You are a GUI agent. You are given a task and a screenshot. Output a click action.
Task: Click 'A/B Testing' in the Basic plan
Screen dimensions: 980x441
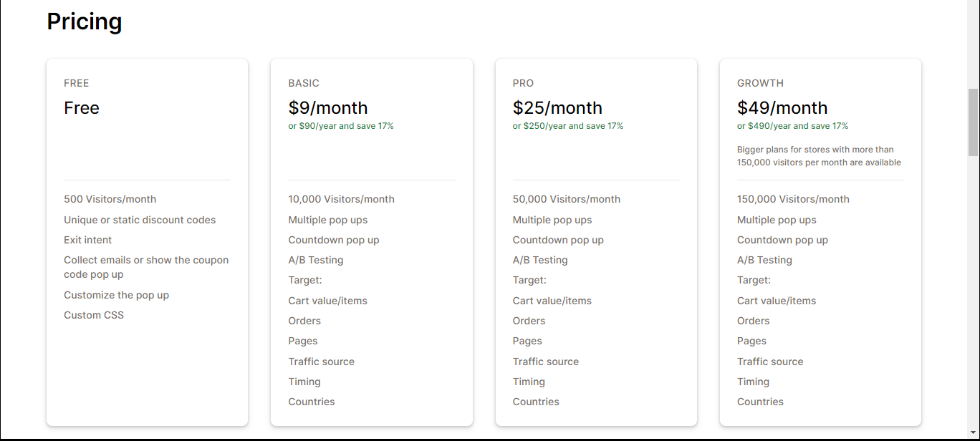tap(316, 260)
